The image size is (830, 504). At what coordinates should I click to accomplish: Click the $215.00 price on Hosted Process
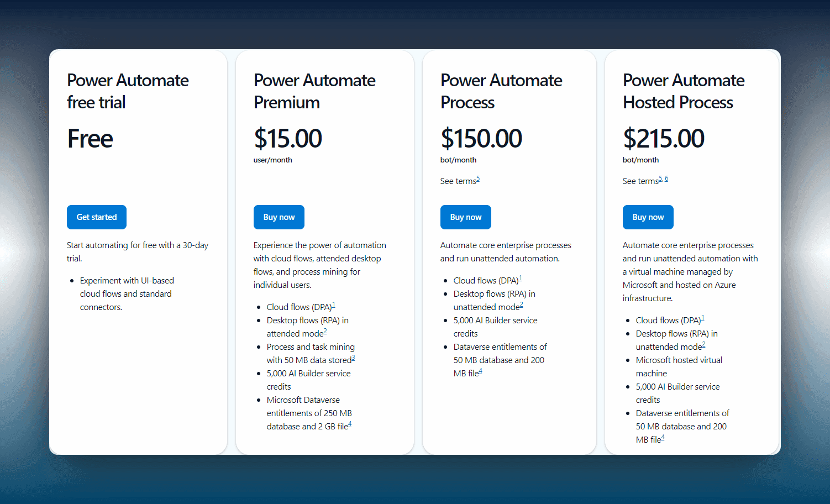coord(664,138)
